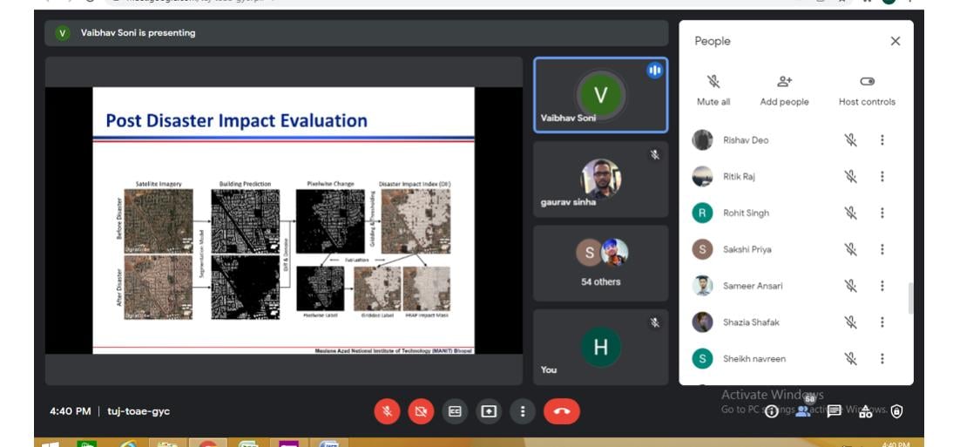Toggle the camera off button
Viewport: 980px width, 447px height.
(x=421, y=411)
